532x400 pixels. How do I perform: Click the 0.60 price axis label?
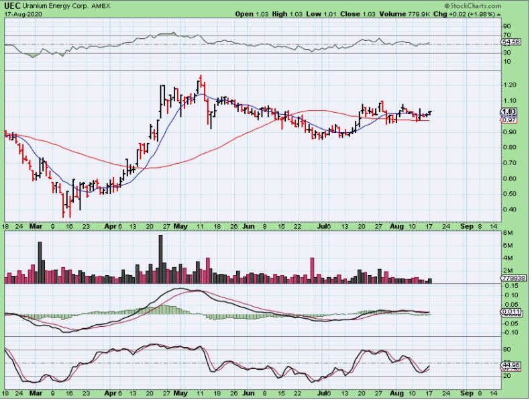pyautogui.click(x=509, y=179)
